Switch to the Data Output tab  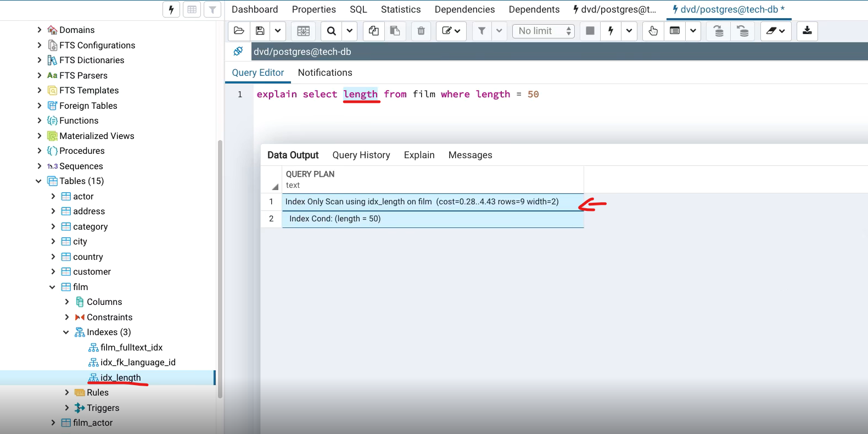(x=293, y=155)
